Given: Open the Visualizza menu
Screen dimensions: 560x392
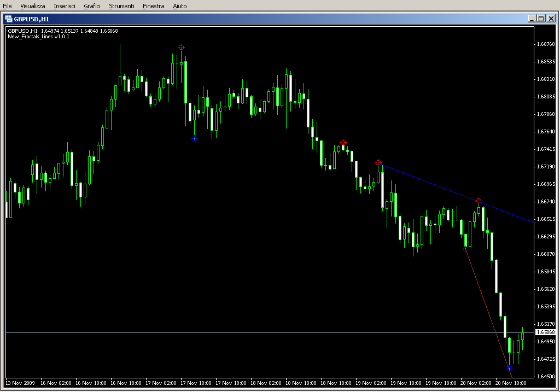Looking at the screenshot, I should 32,6.
